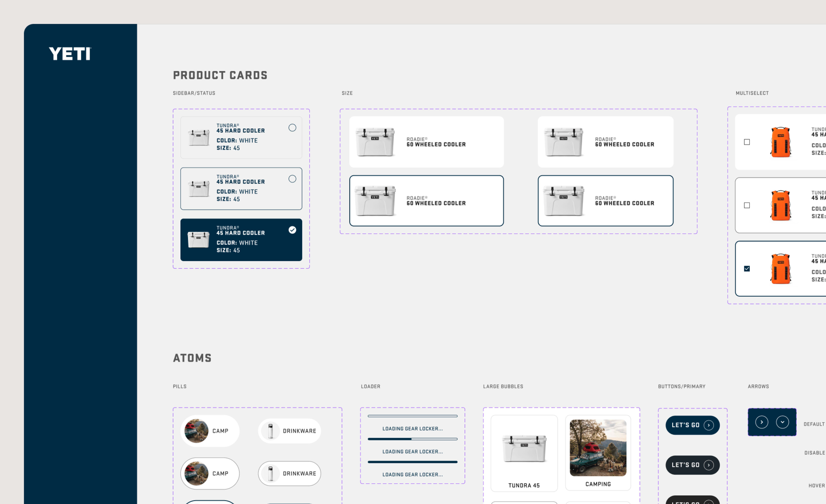The width and height of the screenshot is (826, 504).
Task: Select the narrow outlined Roadie 60 Wheeled Cooler card
Action: point(606,201)
